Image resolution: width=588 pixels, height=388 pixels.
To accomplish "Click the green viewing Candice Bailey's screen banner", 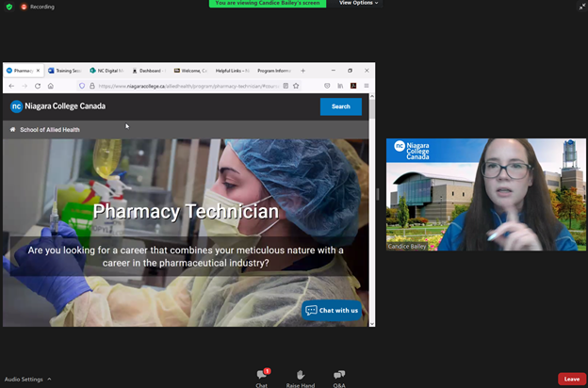I will pos(268,4).
